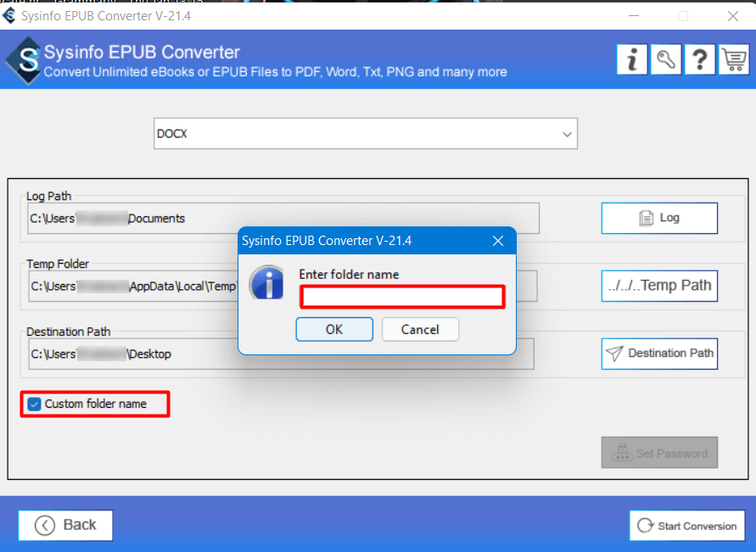756x552 pixels.
Task: Click the Temp Folder label
Action: coord(58,264)
